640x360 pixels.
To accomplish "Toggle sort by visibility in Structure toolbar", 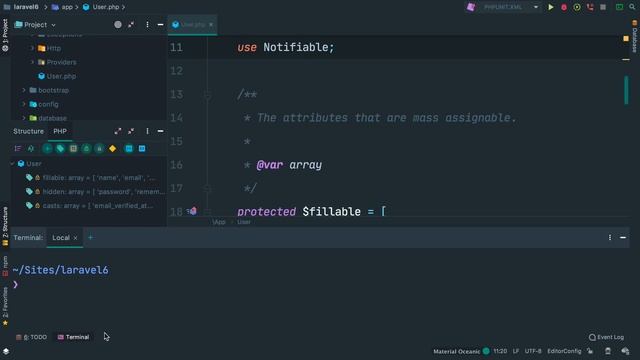I will [18, 149].
